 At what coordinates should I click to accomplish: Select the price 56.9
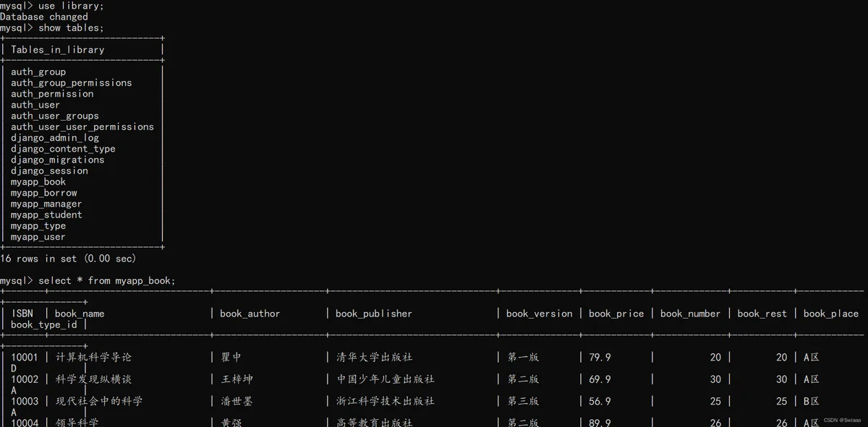coord(600,401)
